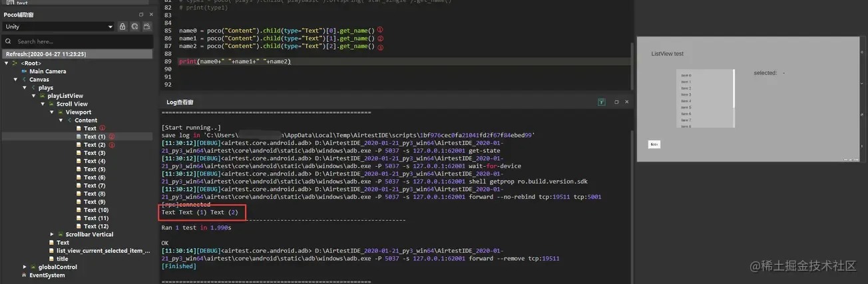Collapse the plays node arrow
Viewport: 868px width, 284px height.
[24, 88]
